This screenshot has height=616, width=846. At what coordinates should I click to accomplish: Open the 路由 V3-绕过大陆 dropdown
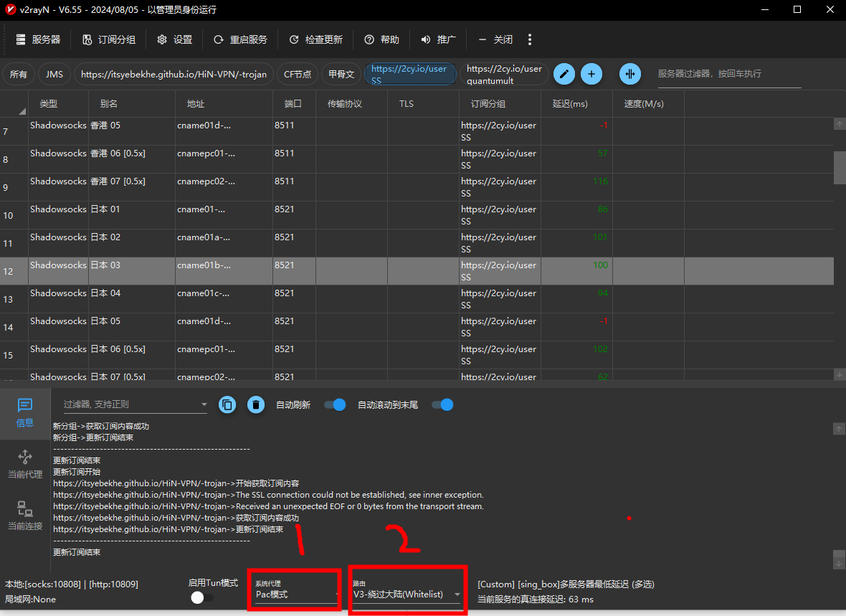pyautogui.click(x=407, y=594)
